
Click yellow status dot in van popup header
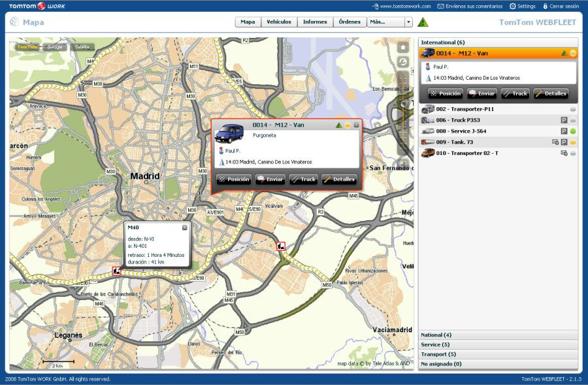pyautogui.click(x=348, y=125)
